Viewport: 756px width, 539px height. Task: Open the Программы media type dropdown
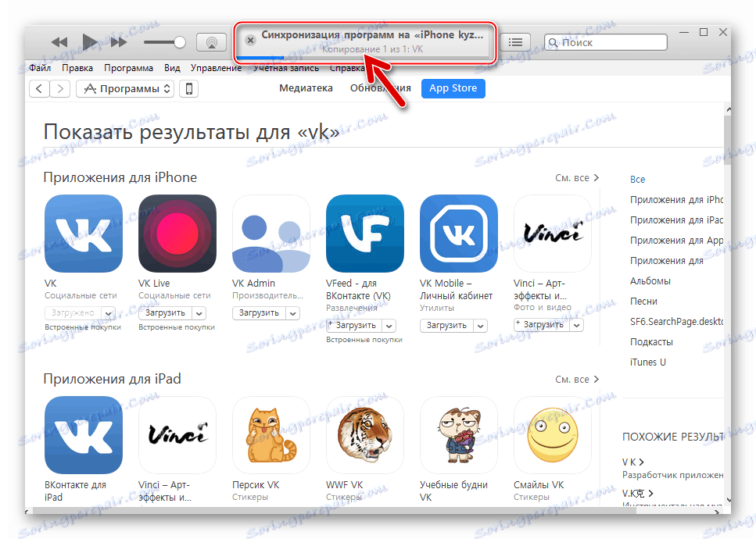tap(125, 88)
